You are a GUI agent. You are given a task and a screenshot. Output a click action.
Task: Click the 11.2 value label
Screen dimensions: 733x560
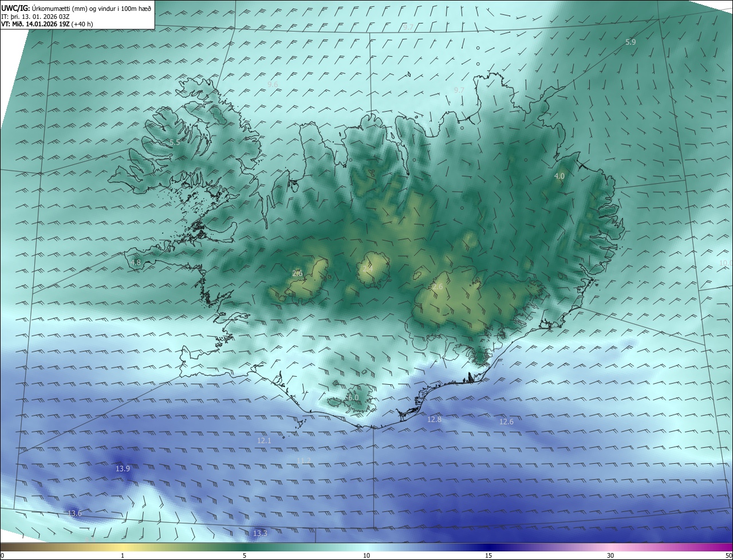tap(304, 460)
